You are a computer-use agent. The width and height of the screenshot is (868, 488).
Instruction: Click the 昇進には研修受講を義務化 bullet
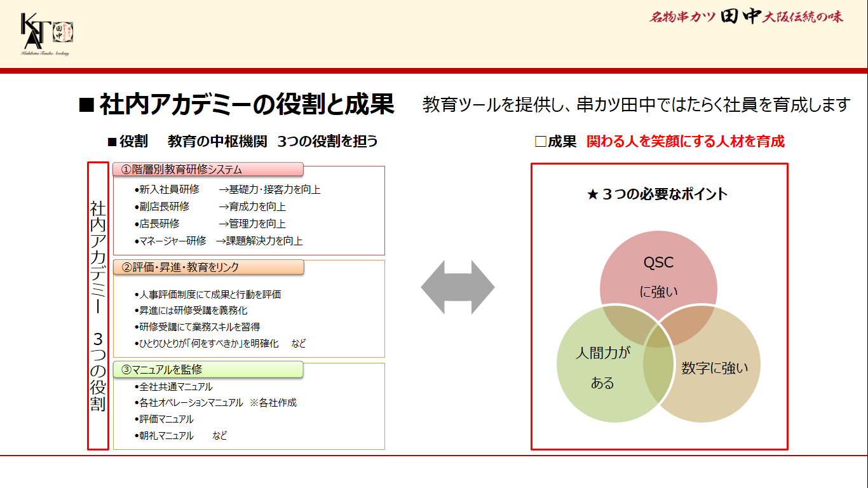click(x=193, y=311)
